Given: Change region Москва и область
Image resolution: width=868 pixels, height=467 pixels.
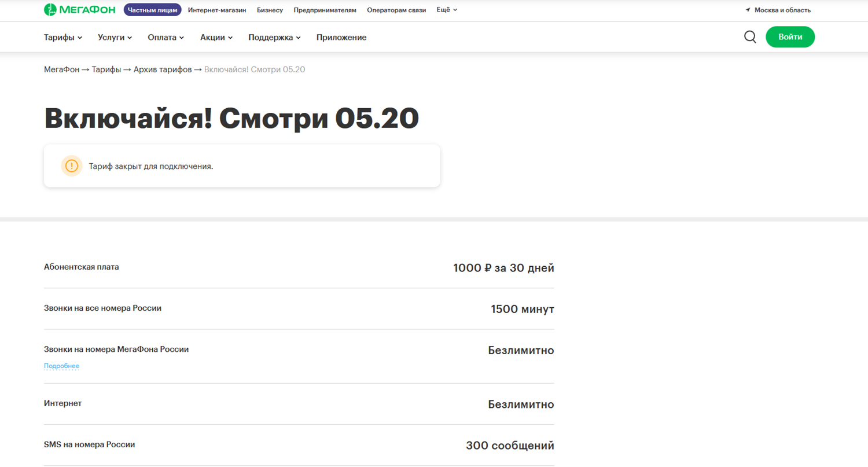Looking at the screenshot, I should click(x=782, y=10).
